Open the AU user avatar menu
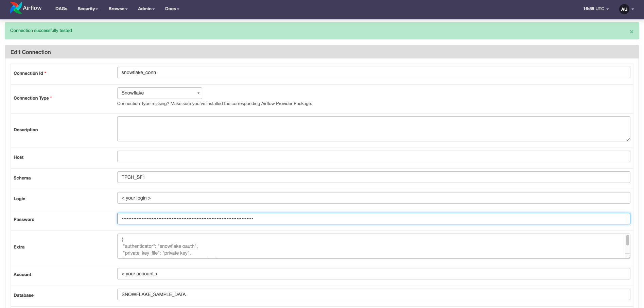The height and width of the screenshot is (308, 644). (x=624, y=9)
